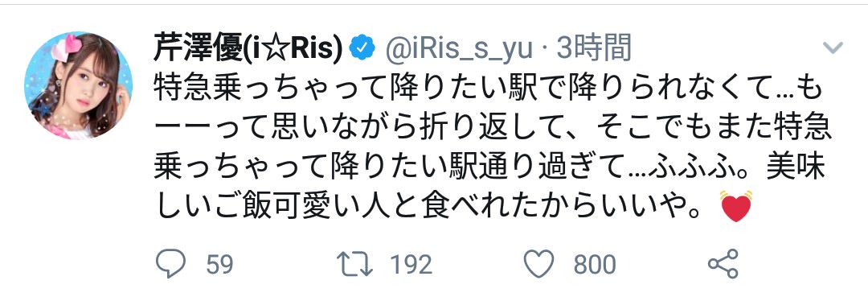This screenshot has height=297, width=868.
Task: Click the reply speech bubble icon
Action: point(171,264)
